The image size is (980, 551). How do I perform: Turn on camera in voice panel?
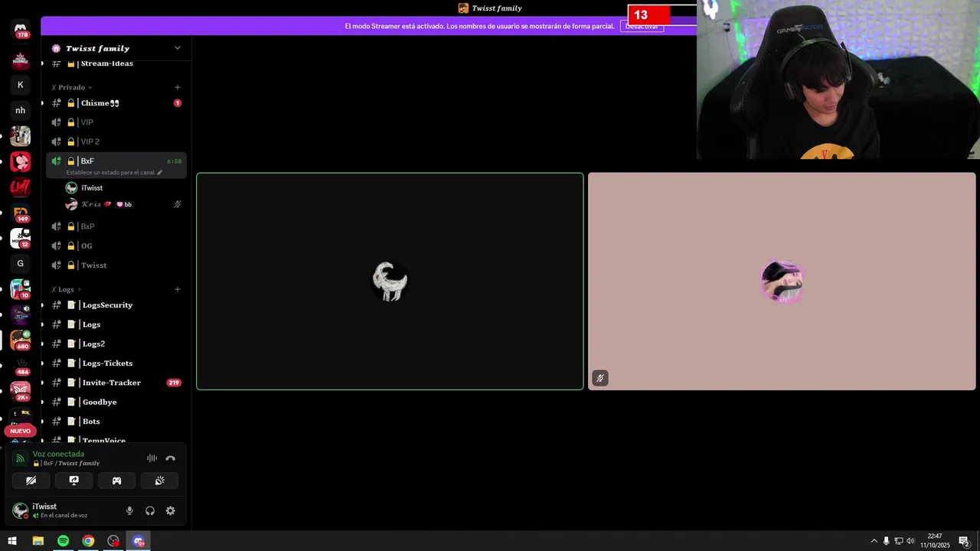[x=31, y=481]
